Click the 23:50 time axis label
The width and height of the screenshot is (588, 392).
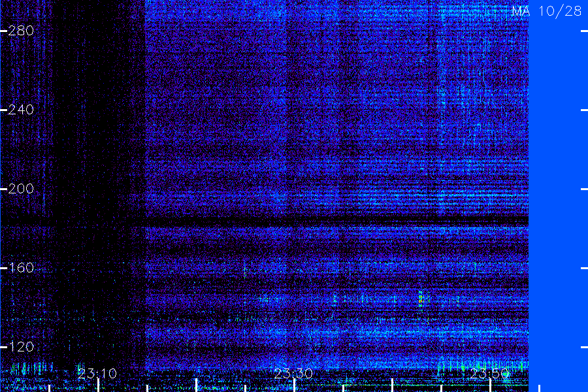pyautogui.click(x=489, y=374)
